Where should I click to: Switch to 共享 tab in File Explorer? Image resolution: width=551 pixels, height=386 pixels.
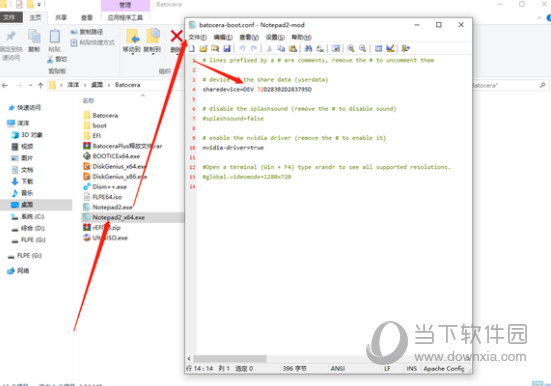(x=61, y=18)
